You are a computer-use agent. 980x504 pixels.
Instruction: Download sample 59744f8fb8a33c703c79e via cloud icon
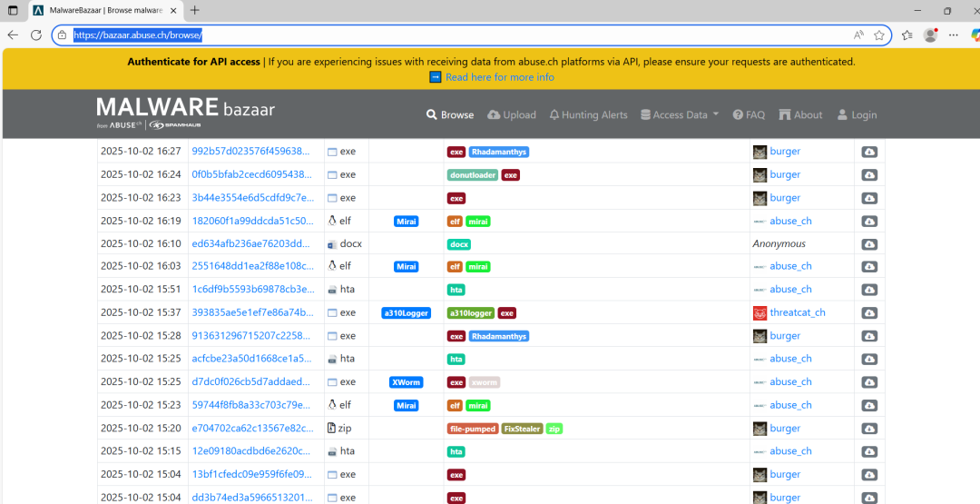pos(869,405)
